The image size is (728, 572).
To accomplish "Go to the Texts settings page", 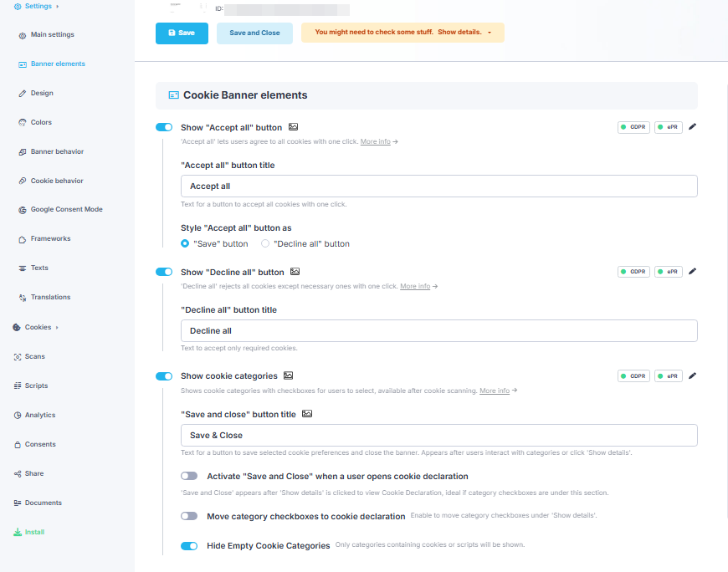I will pyautogui.click(x=39, y=268).
